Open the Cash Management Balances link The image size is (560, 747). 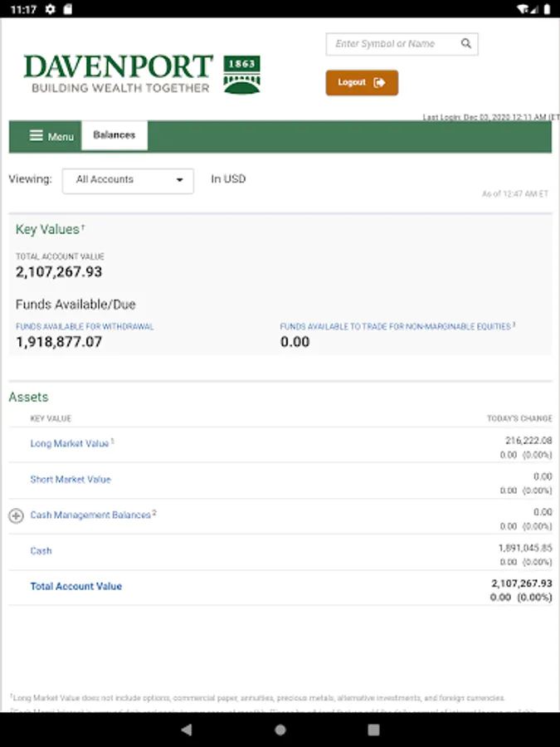pyautogui.click(x=90, y=515)
